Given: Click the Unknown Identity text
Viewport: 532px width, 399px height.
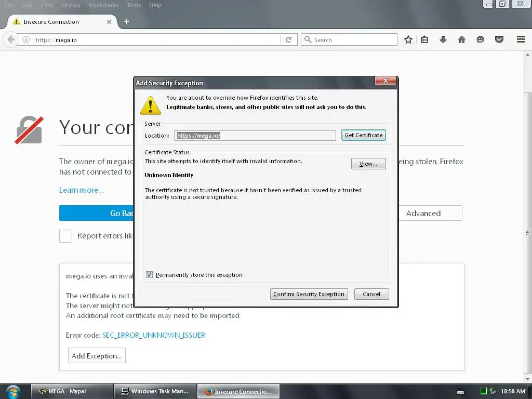Looking at the screenshot, I should tap(169, 175).
